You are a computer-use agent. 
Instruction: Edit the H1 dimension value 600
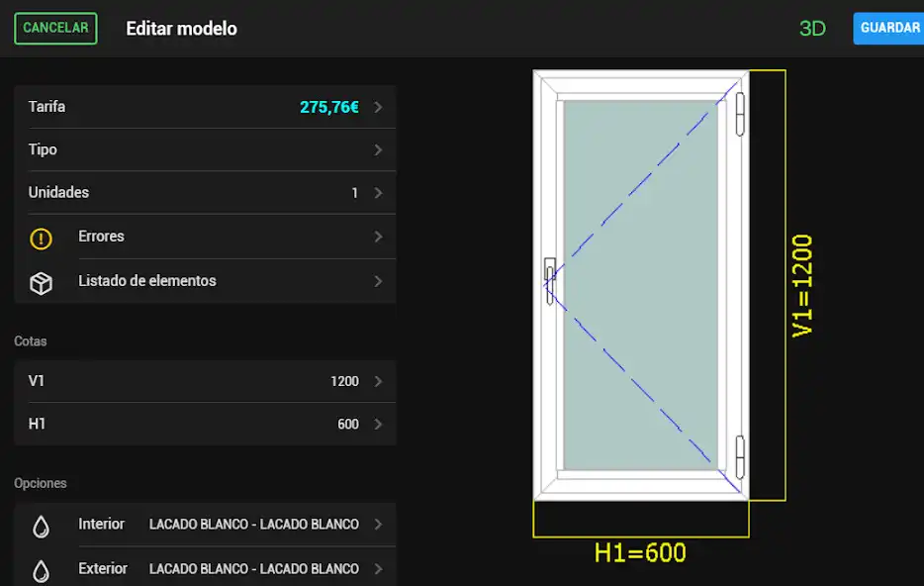pyautogui.click(x=347, y=425)
